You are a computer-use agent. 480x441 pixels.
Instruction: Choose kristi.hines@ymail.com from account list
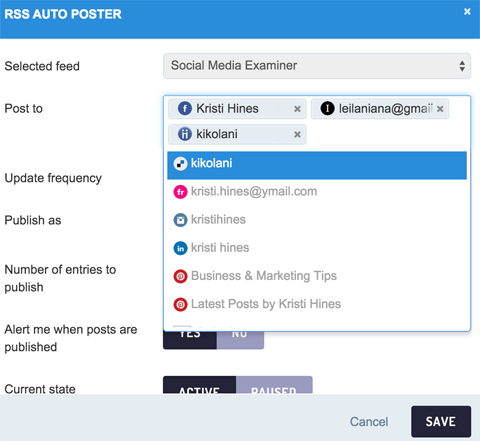coord(317,192)
